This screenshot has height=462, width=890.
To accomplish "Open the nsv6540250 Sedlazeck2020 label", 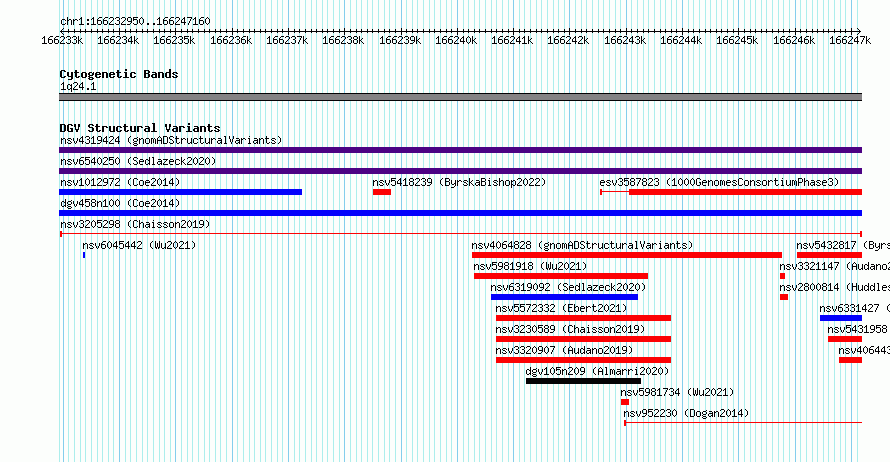I will 138,161.
